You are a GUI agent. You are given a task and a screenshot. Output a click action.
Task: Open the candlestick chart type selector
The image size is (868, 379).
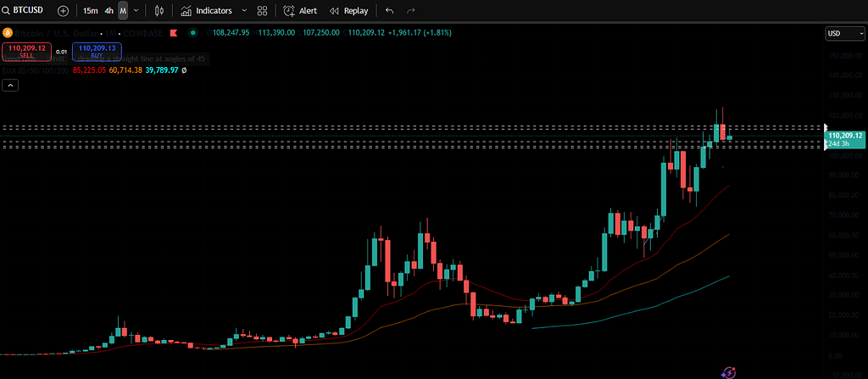pyautogui.click(x=159, y=10)
